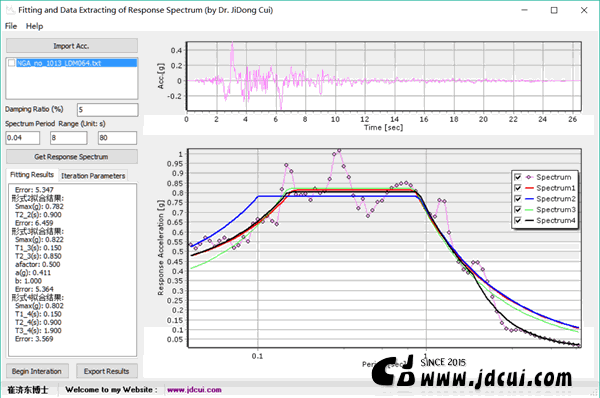Close the Response Spectrum window
Screen dimensions: 600x398
pos(584,10)
